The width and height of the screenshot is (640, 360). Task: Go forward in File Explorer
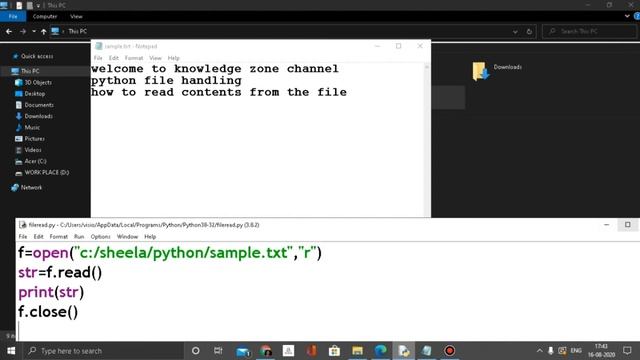pyautogui.click(x=23, y=31)
